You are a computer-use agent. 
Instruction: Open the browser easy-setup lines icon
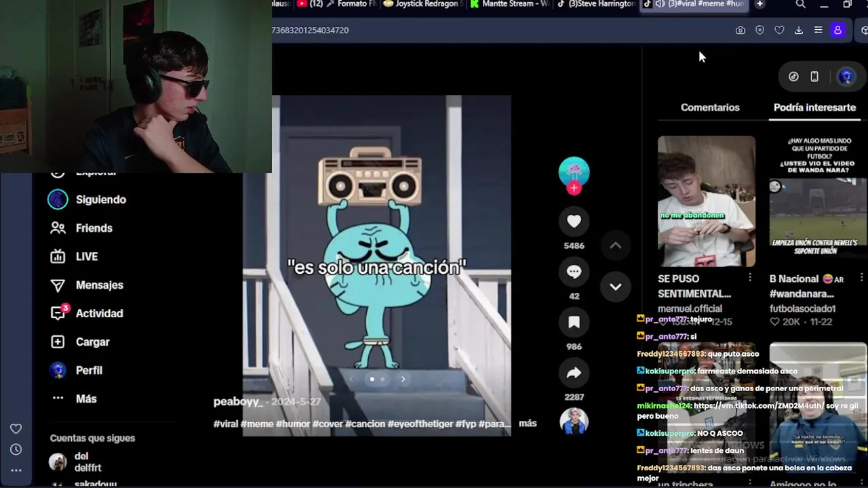[818, 30]
